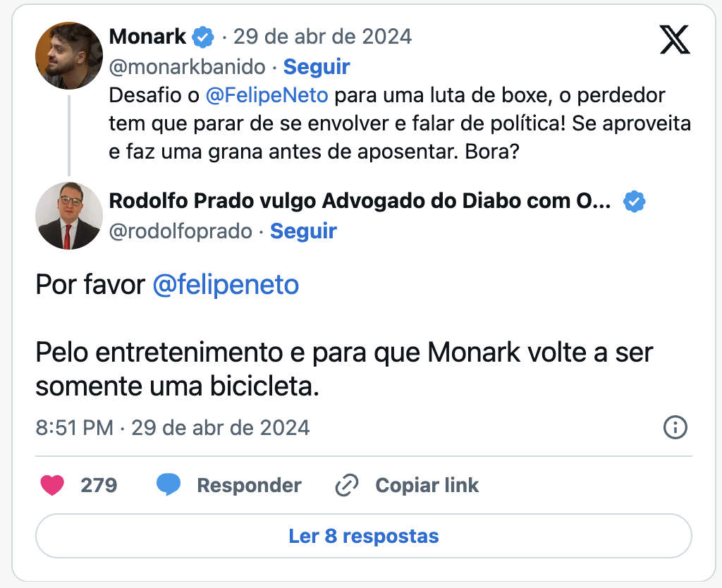The image size is (722, 588).
Task: Click Rodolfo Prado's blue verified badge
Action: (635, 202)
